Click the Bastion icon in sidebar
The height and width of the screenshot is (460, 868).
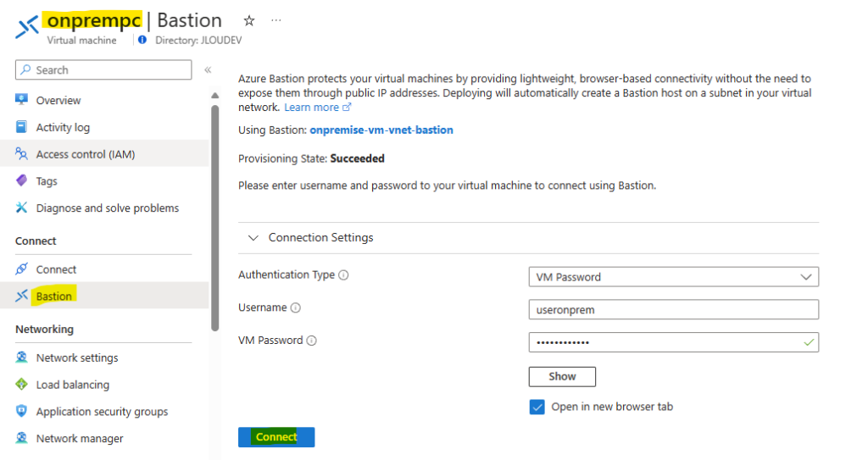pyautogui.click(x=21, y=296)
